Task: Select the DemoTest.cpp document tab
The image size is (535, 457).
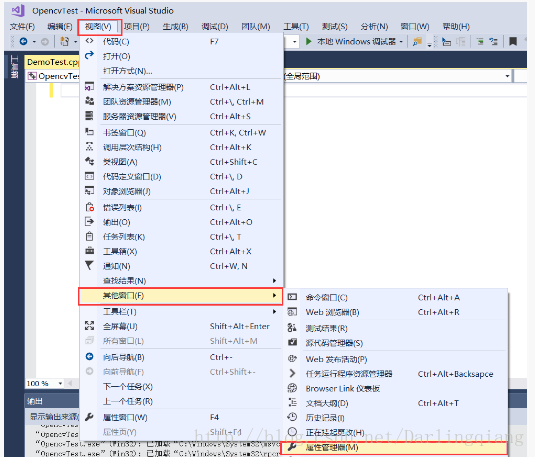Action: click(53, 62)
